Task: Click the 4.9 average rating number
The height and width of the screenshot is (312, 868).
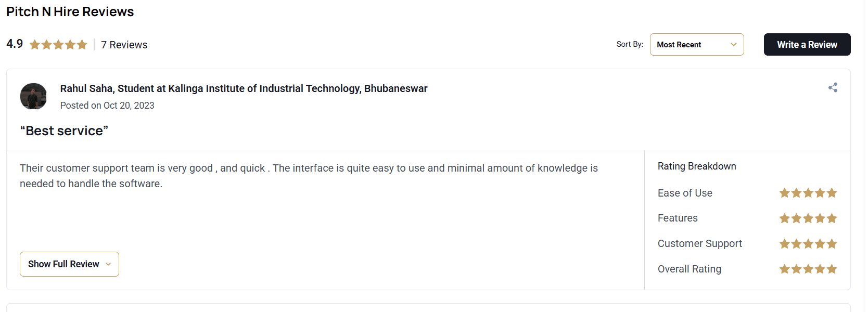Action: tap(15, 44)
